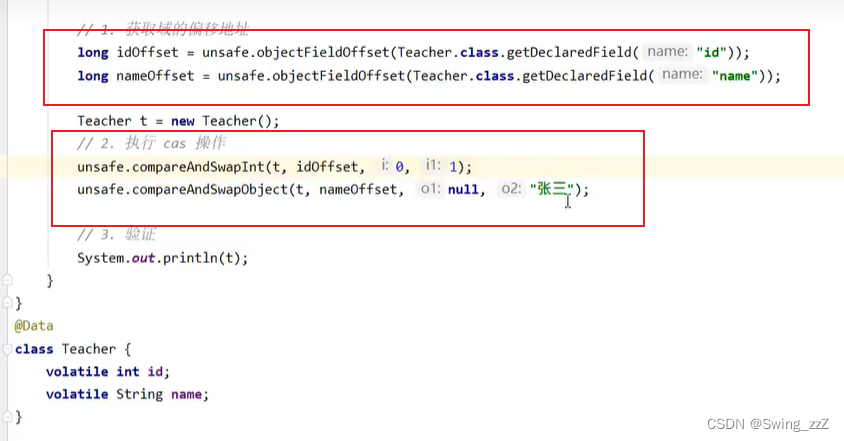The width and height of the screenshot is (844, 441).
Task: Click the name field in Teacher class
Action: pyautogui.click(x=186, y=395)
